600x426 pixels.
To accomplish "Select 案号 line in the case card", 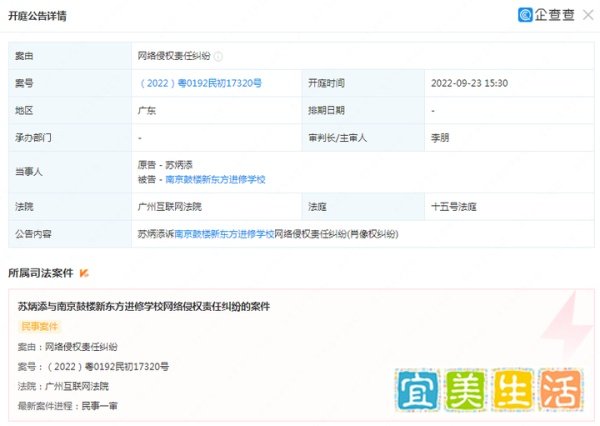I will click(93, 367).
